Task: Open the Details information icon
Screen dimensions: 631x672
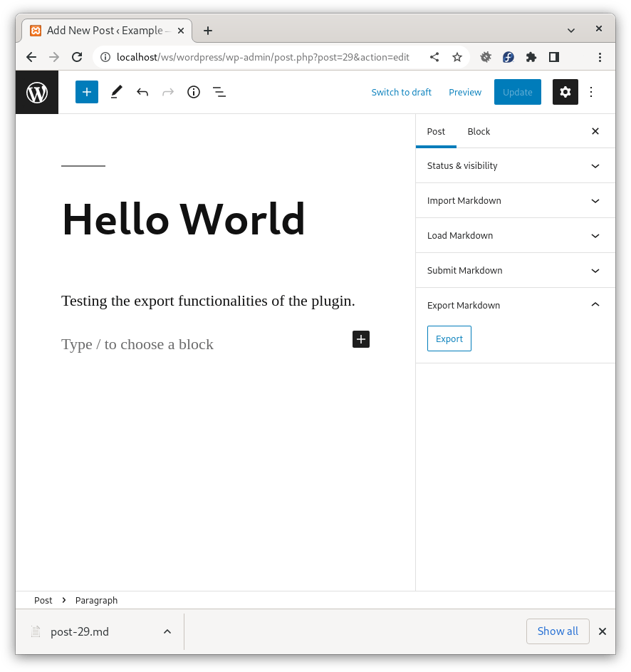Action: pos(193,92)
